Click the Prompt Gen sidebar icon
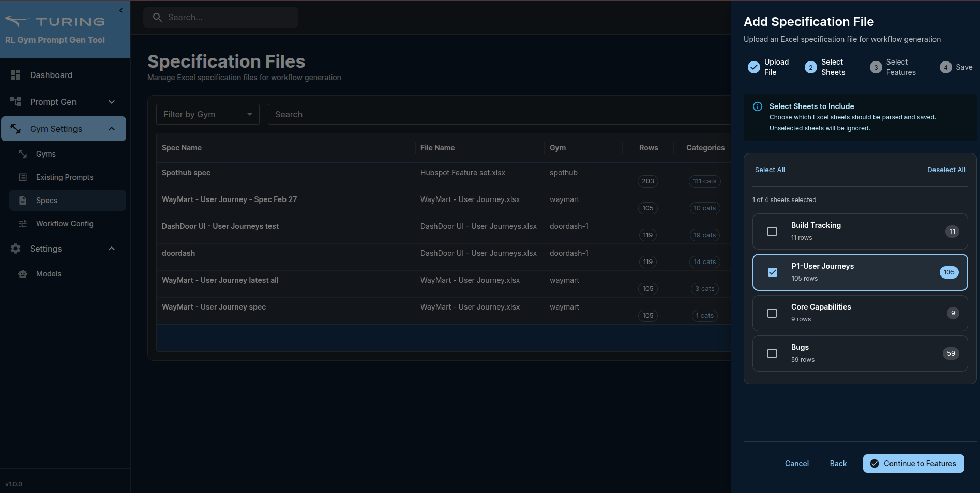The height and width of the screenshot is (493, 980). tap(16, 102)
